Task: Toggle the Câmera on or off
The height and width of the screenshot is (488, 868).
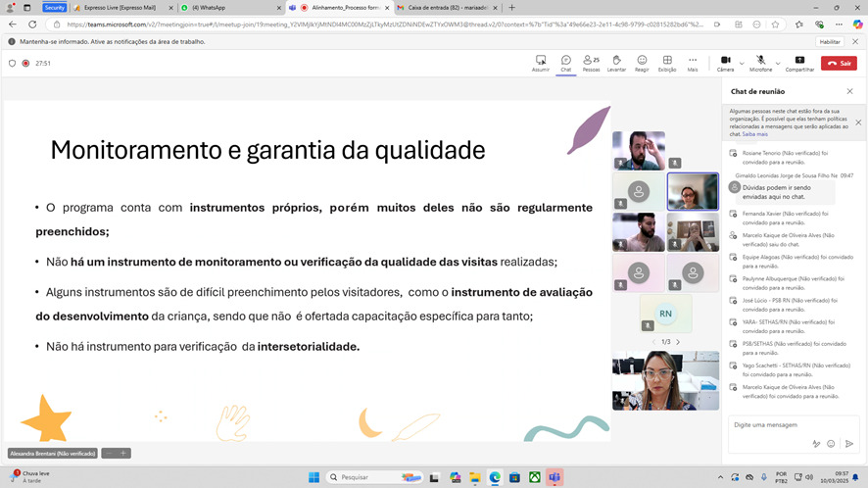Action: coord(725,61)
